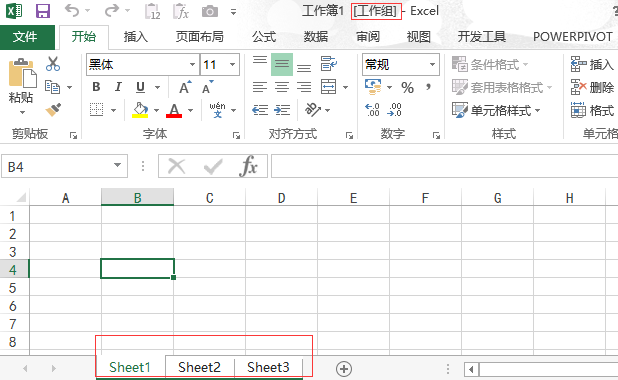This screenshot has height=380, width=618.
Task: Open the font size dropdown
Action: (x=233, y=64)
